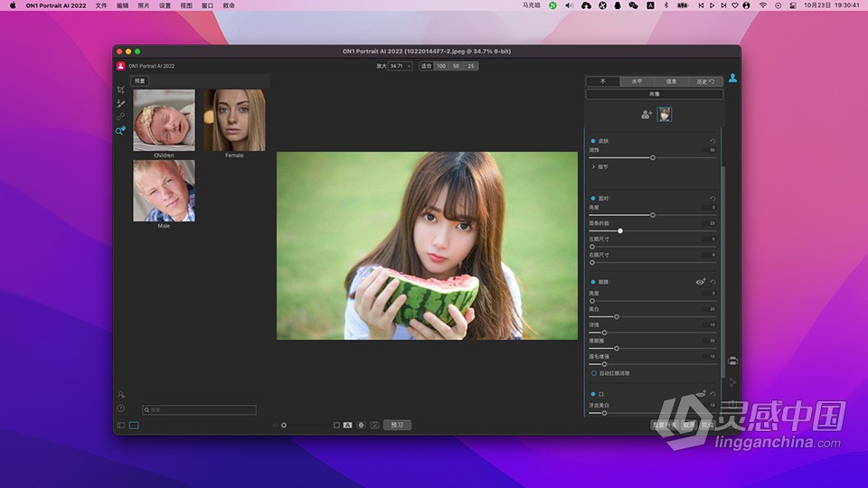Reset the face section with its undo arrow

point(712,198)
